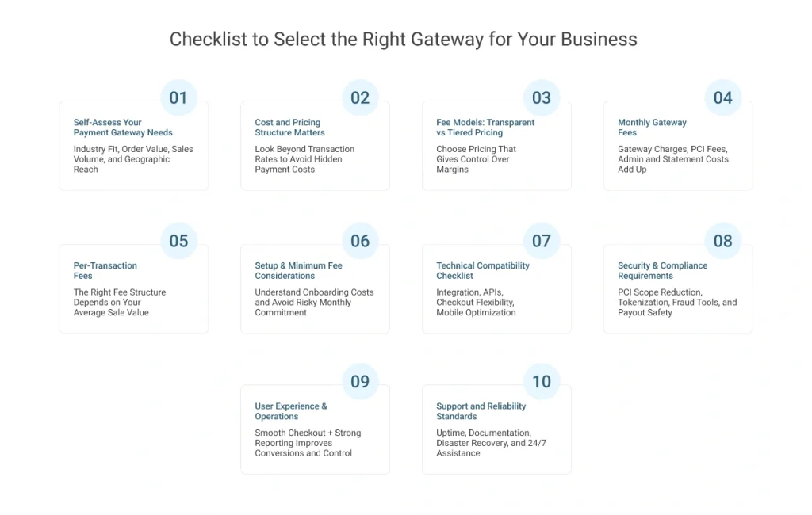Click the 05 circular badge
Screen dimensions: 812x515
coord(178,241)
